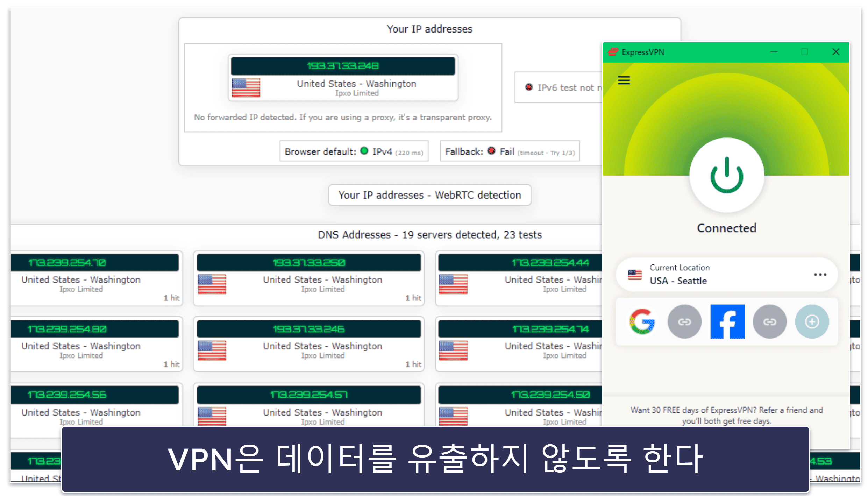868x496 pixels.
Task: Click the red Fallback fail indicator
Action: (491, 151)
